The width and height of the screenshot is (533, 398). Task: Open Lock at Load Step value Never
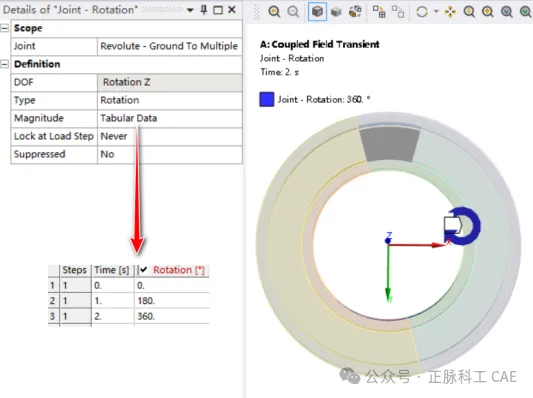pyautogui.click(x=170, y=136)
